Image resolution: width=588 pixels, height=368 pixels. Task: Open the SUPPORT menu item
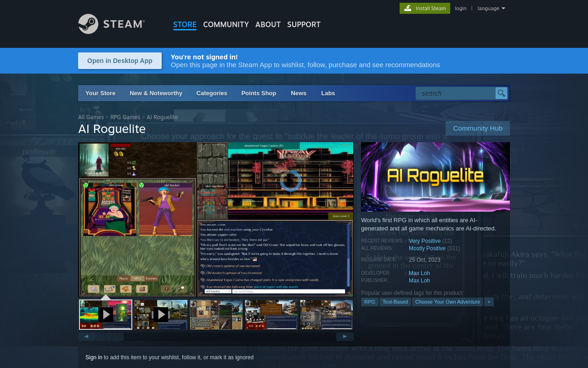tap(304, 25)
